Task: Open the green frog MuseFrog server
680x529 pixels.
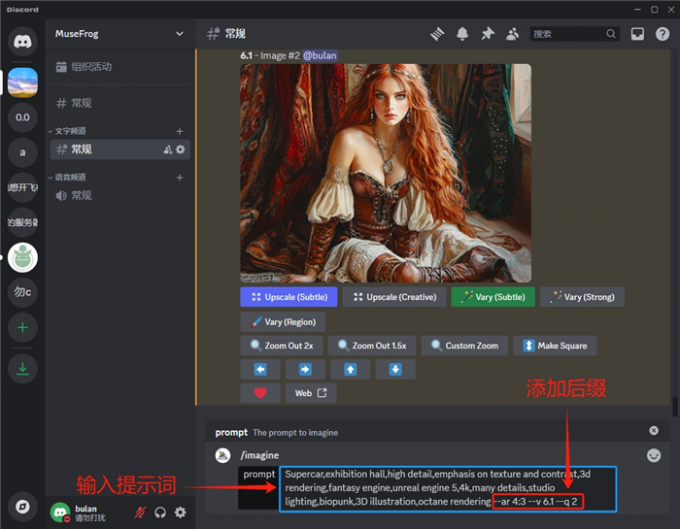Action: pyautogui.click(x=23, y=258)
